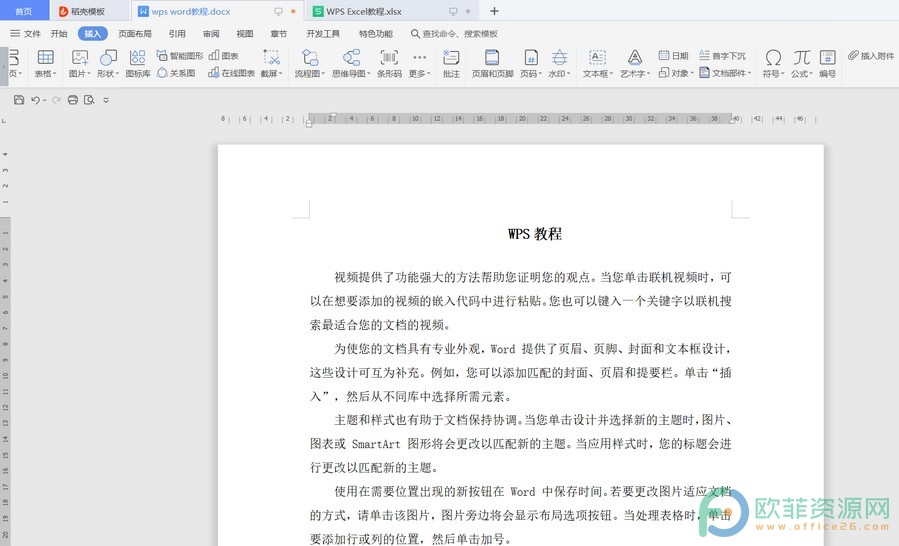Switch to the 页面布局 ribbon tab
Viewport: 899px width, 546px height.
[x=135, y=34]
